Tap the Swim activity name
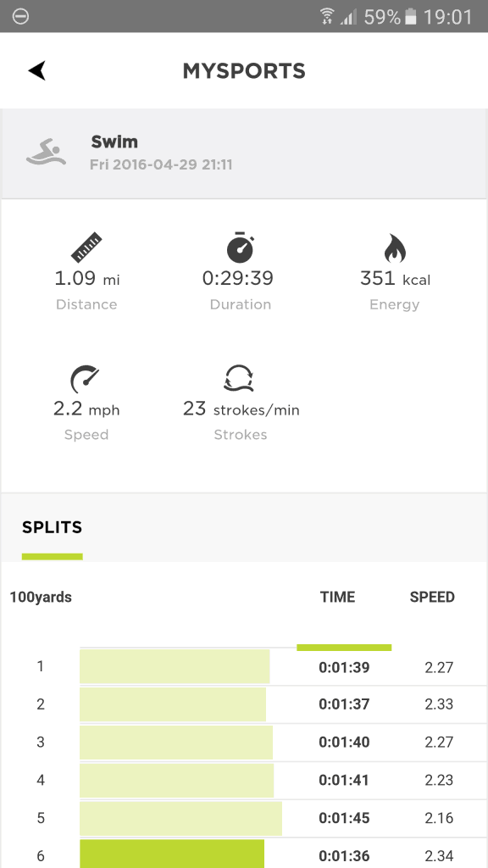488x868 pixels. (114, 142)
